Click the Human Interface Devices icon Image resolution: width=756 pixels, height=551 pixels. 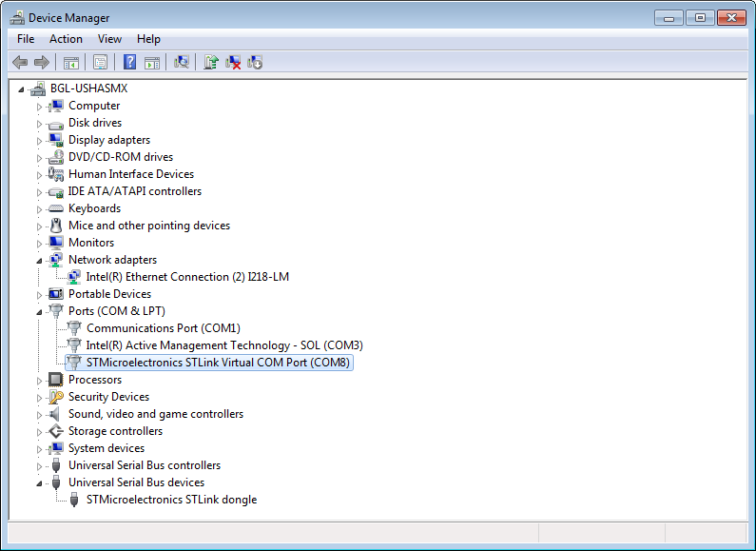pyautogui.click(x=56, y=174)
